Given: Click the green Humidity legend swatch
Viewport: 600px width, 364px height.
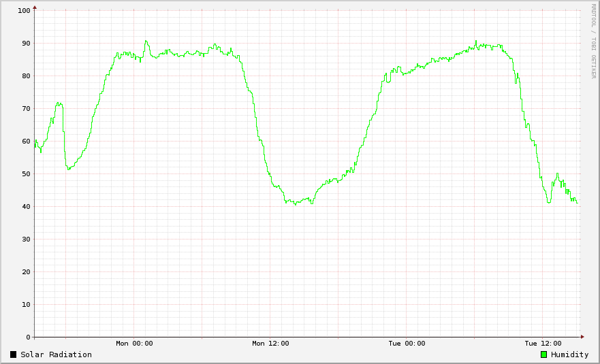Looking at the screenshot, I should point(543,354).
